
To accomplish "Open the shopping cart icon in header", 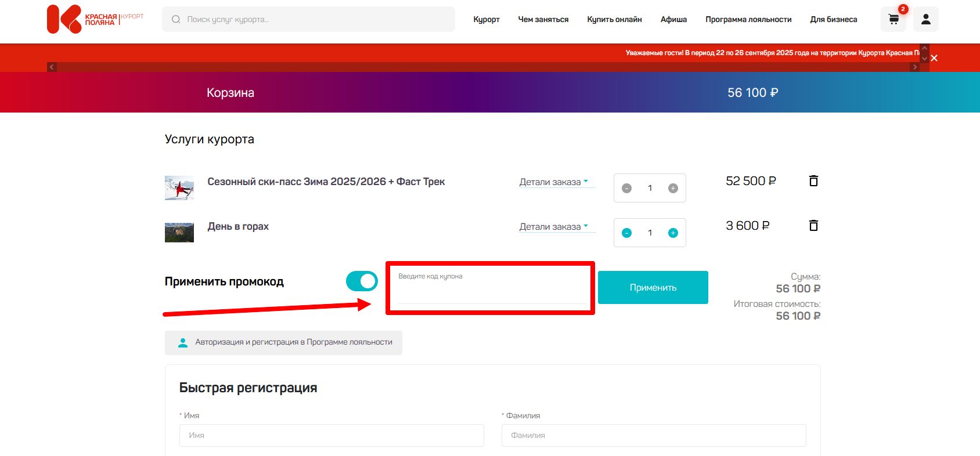I will (x=893, y=19).
